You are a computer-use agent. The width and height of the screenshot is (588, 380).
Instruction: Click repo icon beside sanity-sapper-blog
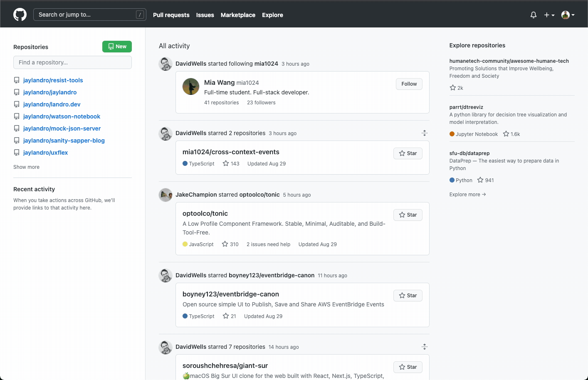click(17, 141)
